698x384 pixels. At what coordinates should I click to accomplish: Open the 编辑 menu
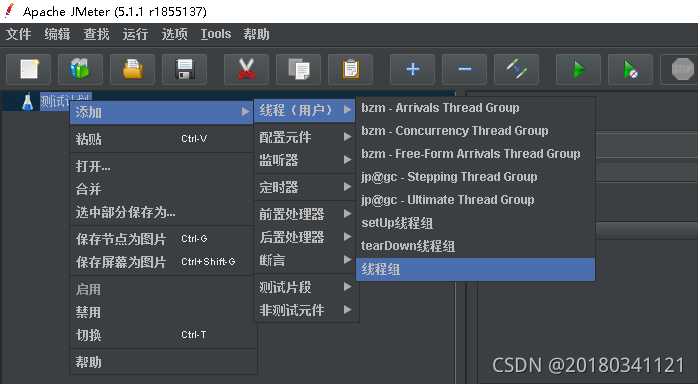(x=57, y=34)
